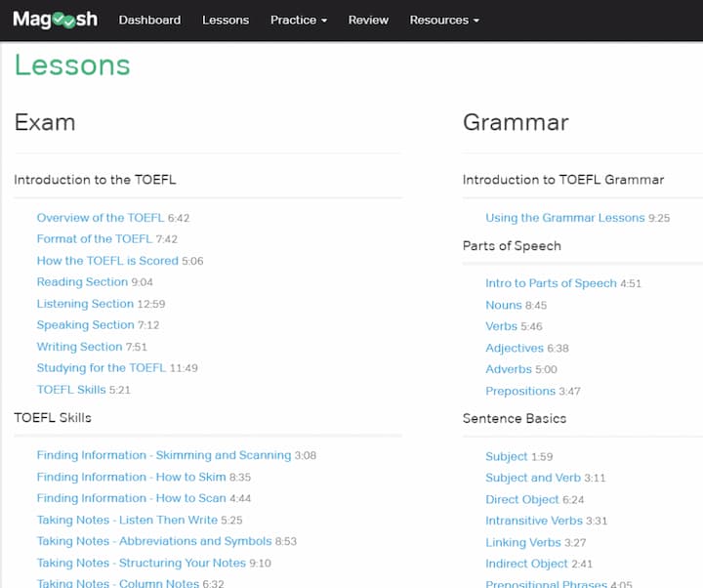Open Studying for the TOEFL lesson
This screenshot has width=703, height=588.
point(102,368)
